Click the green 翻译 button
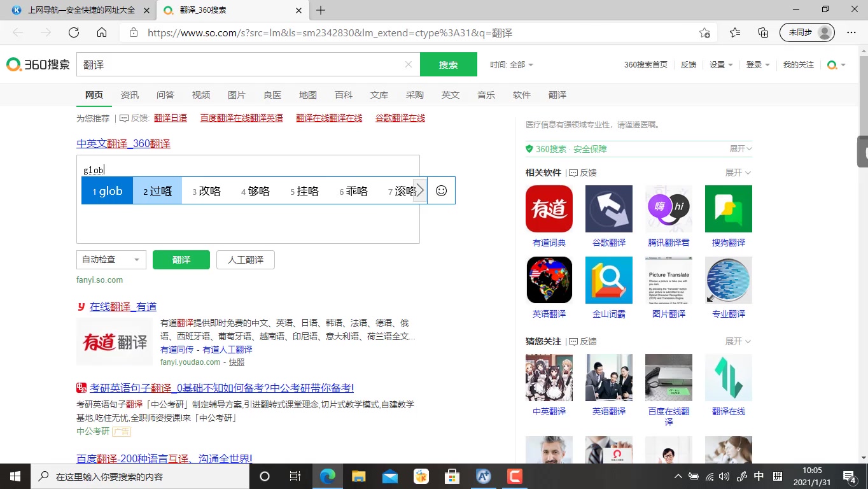The height and width of the screenshot is (489, 868). point(181,260)
